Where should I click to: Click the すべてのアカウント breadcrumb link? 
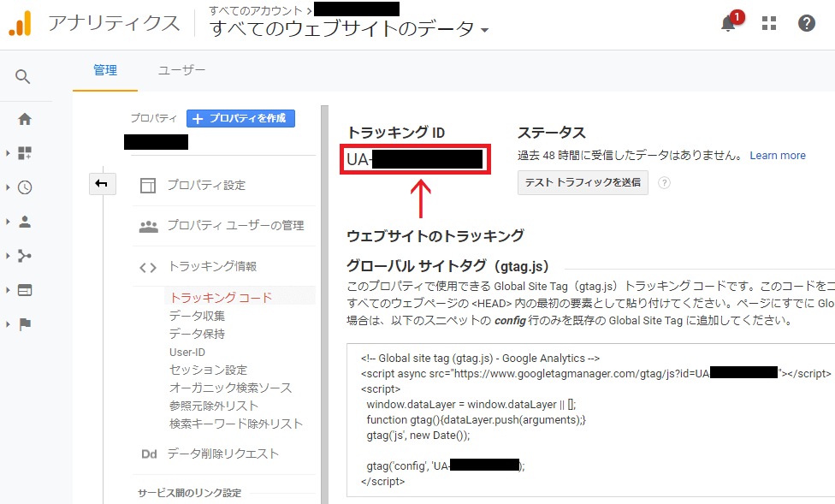(256, 10)
